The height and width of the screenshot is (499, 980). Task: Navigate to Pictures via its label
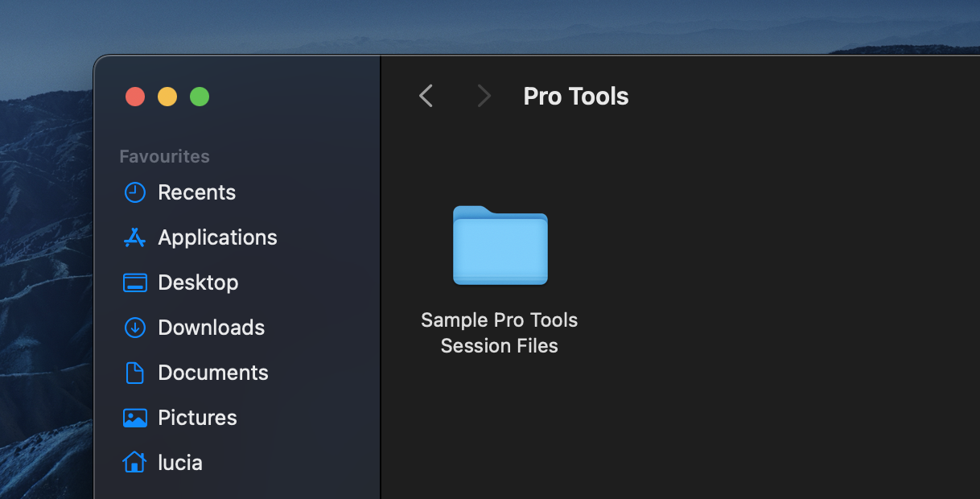pos(197,418)
